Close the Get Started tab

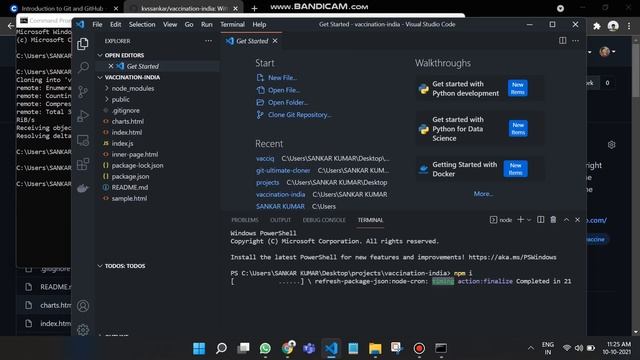click(x=275, y=41)
